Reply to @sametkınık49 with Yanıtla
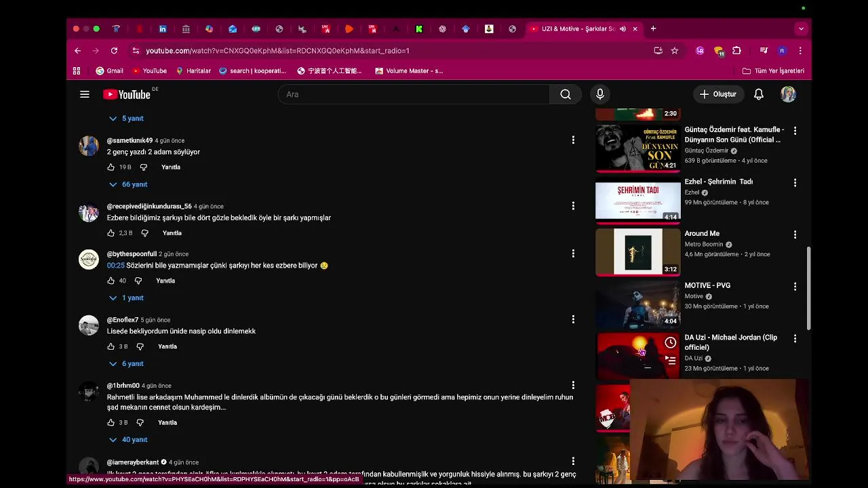The width and height of the screenshot is (868, 488). click(x=171, y=167)
